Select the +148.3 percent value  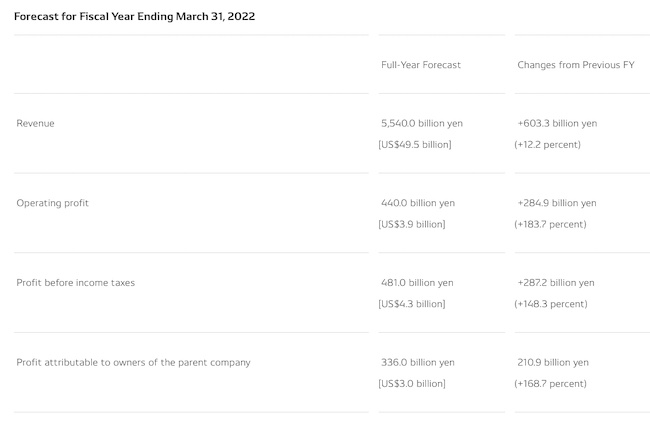pyautogui.click(x=552, y=304)
